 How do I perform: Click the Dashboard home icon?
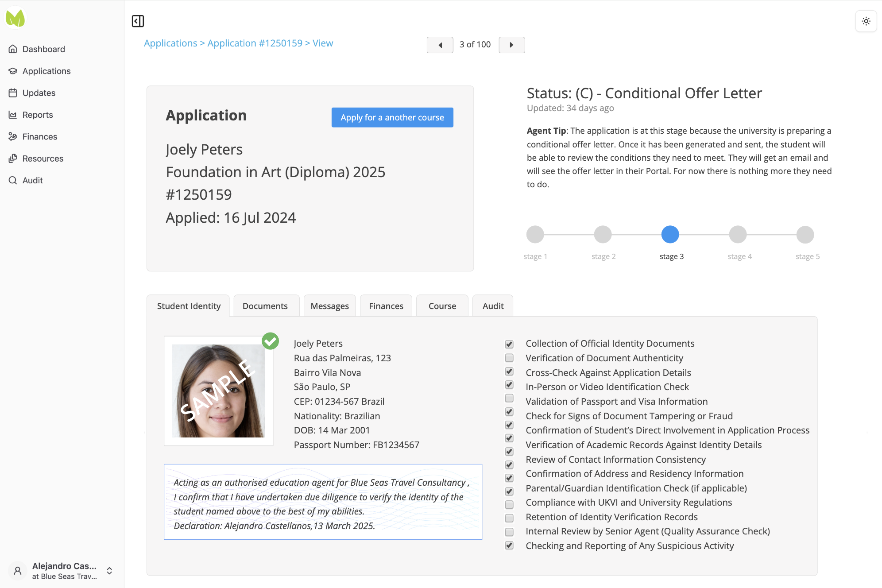[x=13, y=49]
